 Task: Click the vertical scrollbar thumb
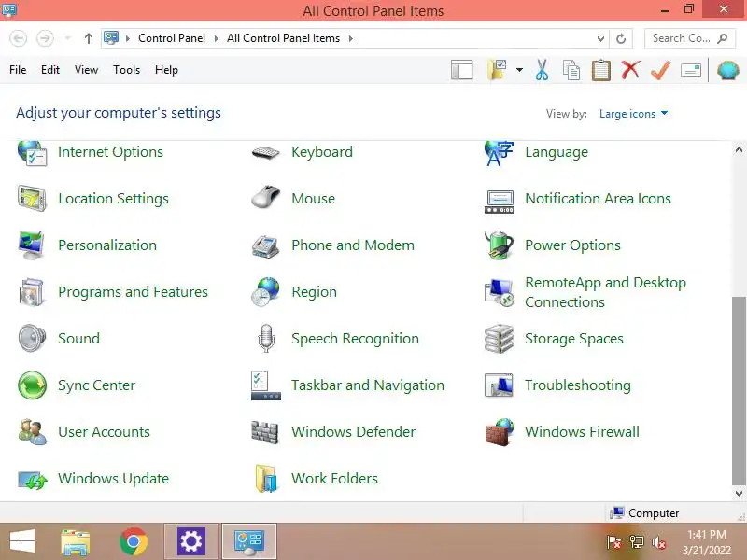tap(739, 390)
